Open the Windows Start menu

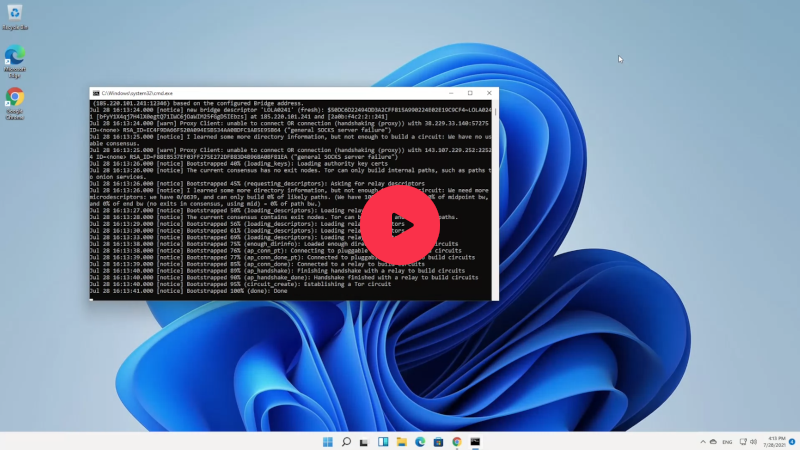[327, 441]
